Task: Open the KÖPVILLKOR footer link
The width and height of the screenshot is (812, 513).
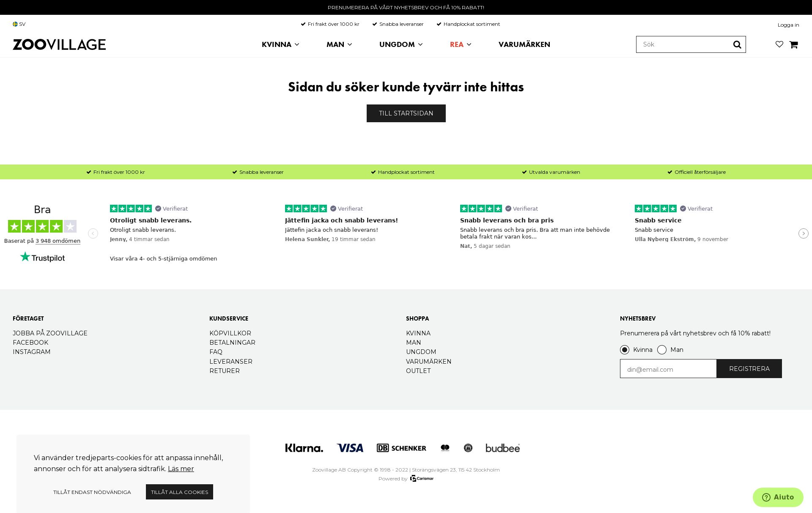Action: pyautogui.click(x=230, y=333)
